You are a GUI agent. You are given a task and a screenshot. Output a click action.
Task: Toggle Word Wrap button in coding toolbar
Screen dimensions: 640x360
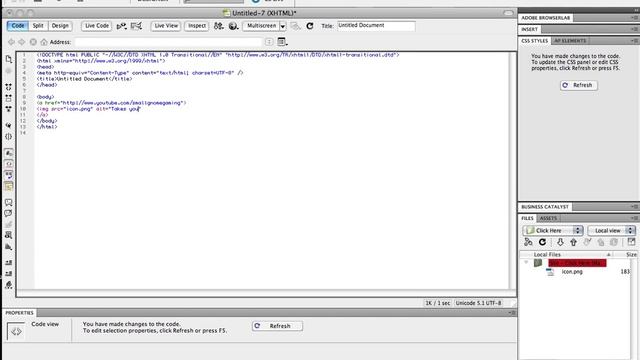point(9,175)
